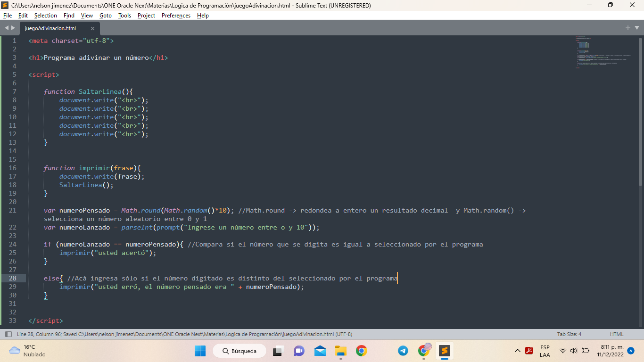Open volume control speaker icon
Screen dimensions: 644x362
point(574,351)
